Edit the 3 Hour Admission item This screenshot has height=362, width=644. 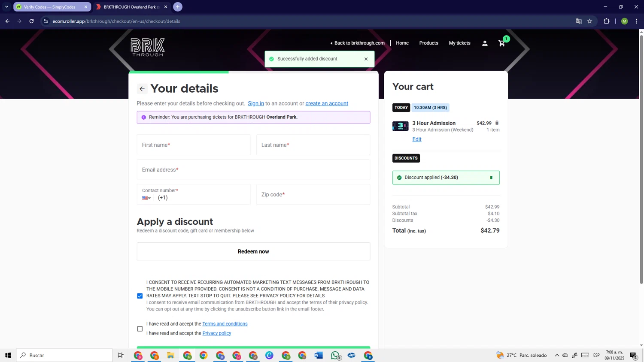point(417,139)
